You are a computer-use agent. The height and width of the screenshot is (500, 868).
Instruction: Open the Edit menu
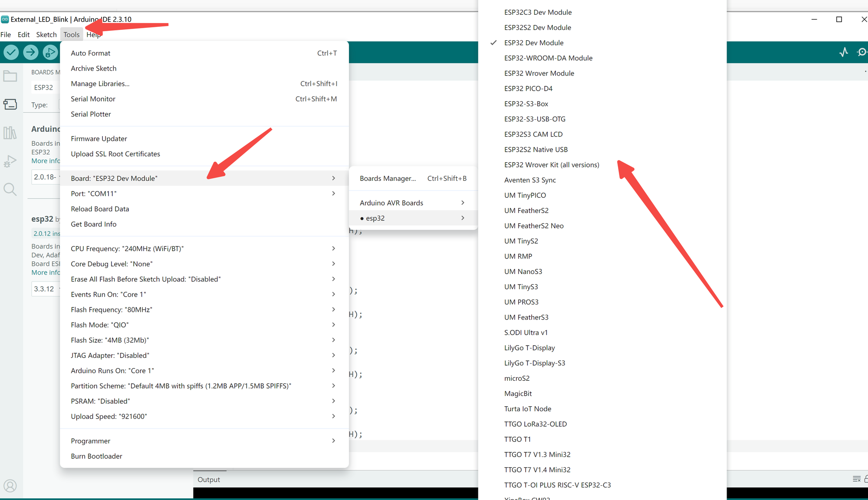tap(23, 35)
